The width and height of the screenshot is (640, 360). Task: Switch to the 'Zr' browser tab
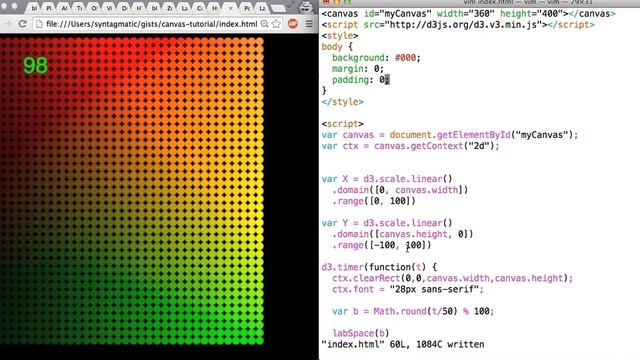[170, 8]
